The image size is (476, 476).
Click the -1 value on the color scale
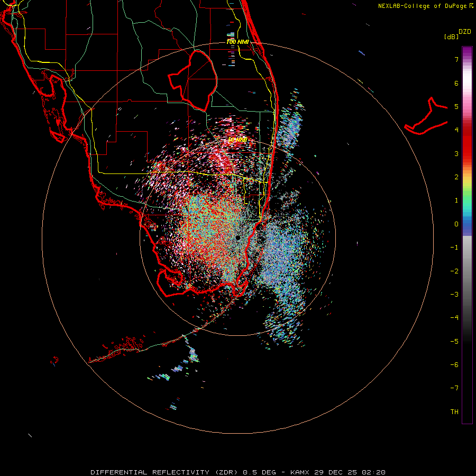[454, 248]
